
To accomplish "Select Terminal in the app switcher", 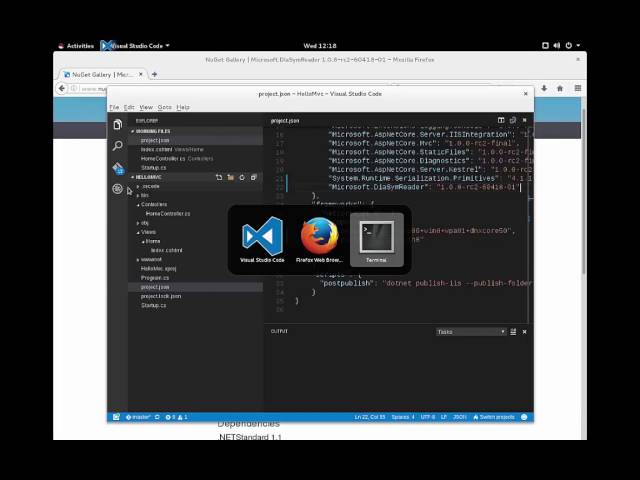I will (376, 240).
